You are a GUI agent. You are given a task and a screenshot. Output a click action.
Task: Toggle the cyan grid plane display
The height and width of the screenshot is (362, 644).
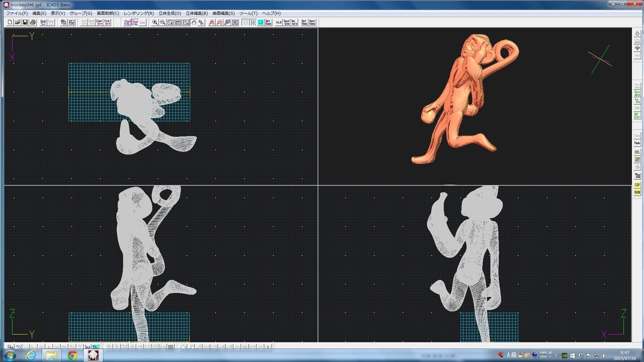pyautogui.click(x=261, y=22)
